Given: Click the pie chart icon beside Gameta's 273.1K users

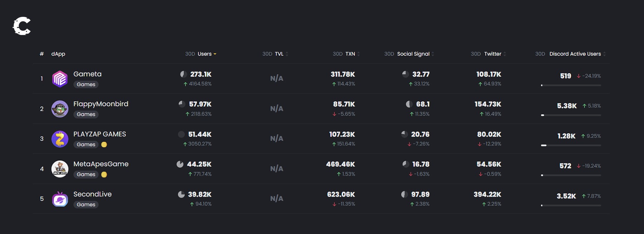Looking at the screenshot, I should (x=184, y=74).
